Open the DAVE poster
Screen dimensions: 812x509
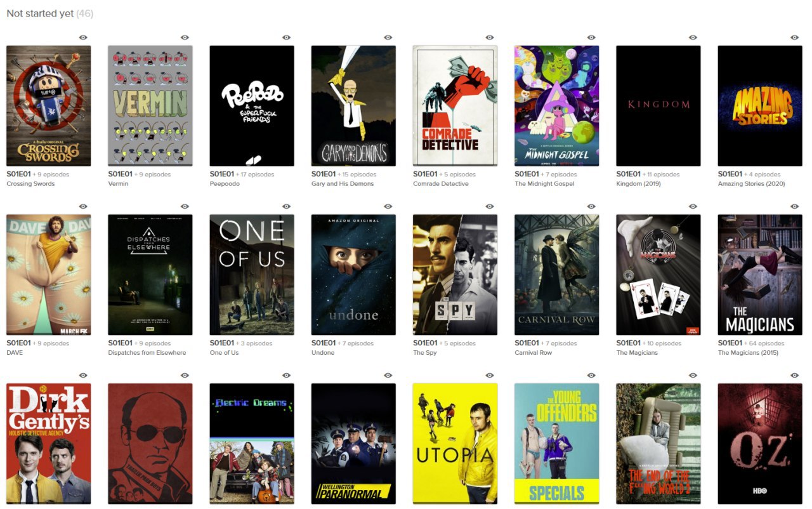[x=49, y=275]
